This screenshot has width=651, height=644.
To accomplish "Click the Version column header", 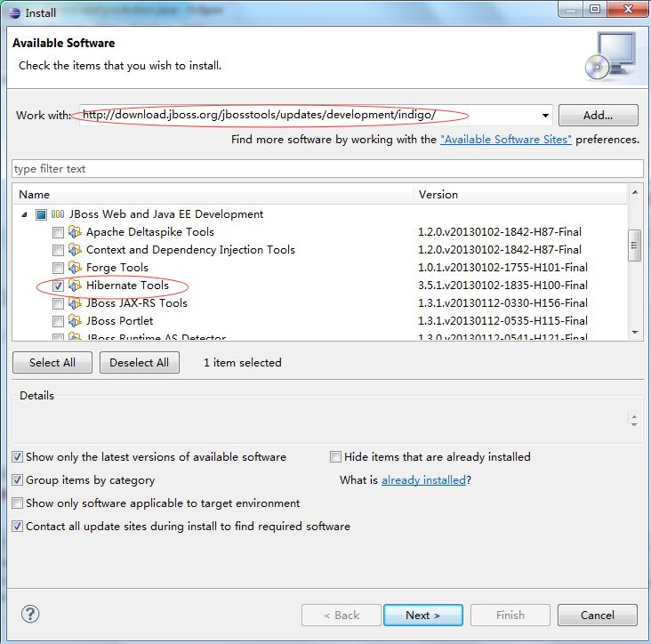I will (x=519, y=194).
